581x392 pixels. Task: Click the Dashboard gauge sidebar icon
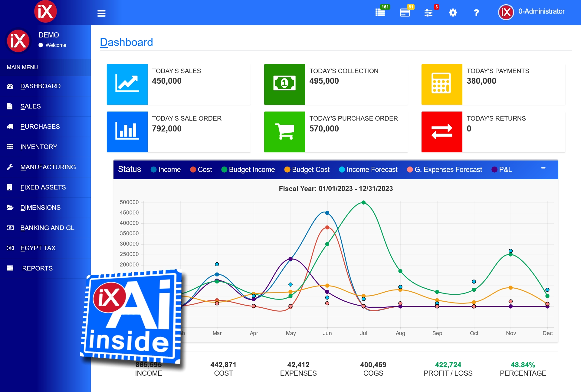click(10, 86)
